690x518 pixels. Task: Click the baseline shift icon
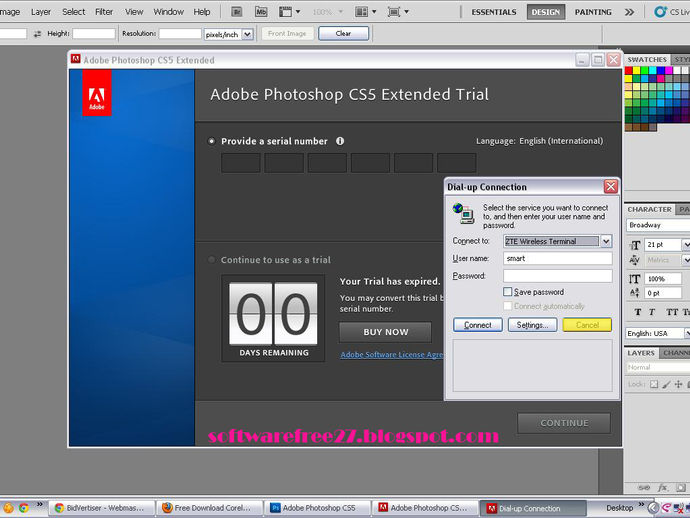(x=635, y=293)
